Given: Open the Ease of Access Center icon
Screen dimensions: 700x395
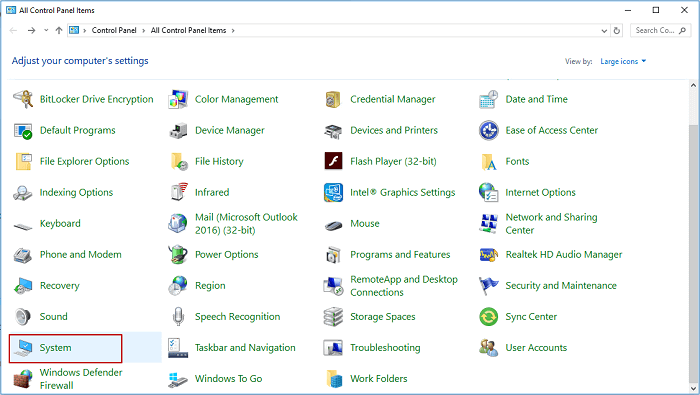Looking at the screenshot, I should point(488,130).
